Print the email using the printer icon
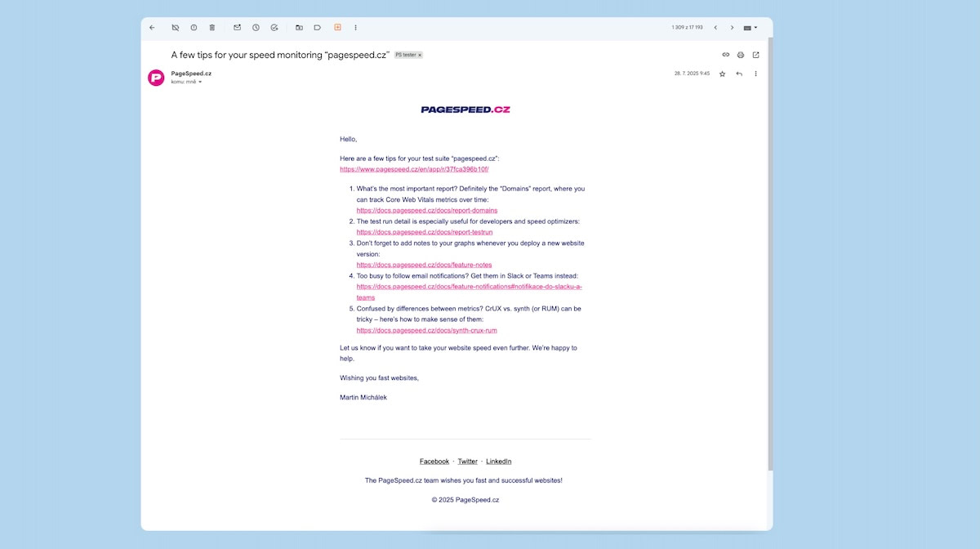The width and height of the screenshot is (980, 549). pos(741,55)
